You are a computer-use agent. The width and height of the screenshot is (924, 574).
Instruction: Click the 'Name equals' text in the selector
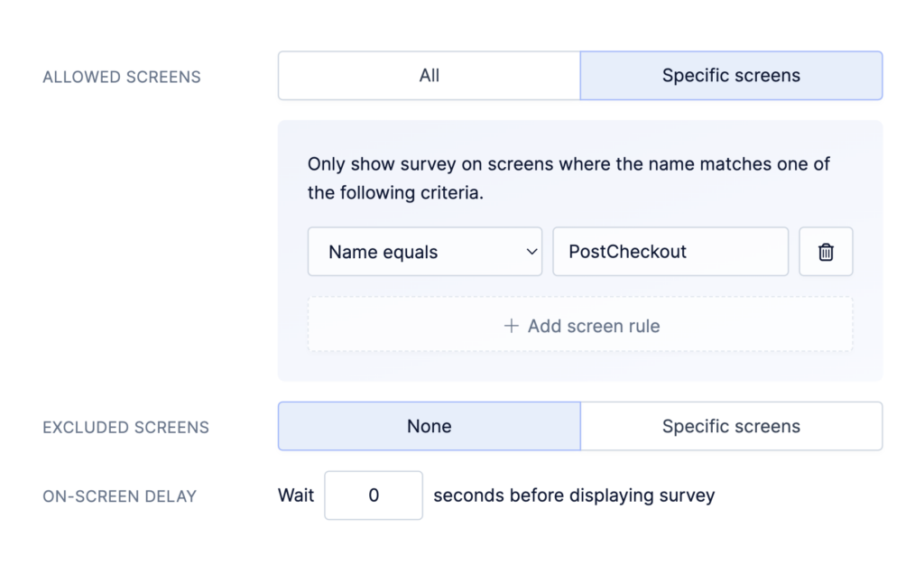(383, 252)
